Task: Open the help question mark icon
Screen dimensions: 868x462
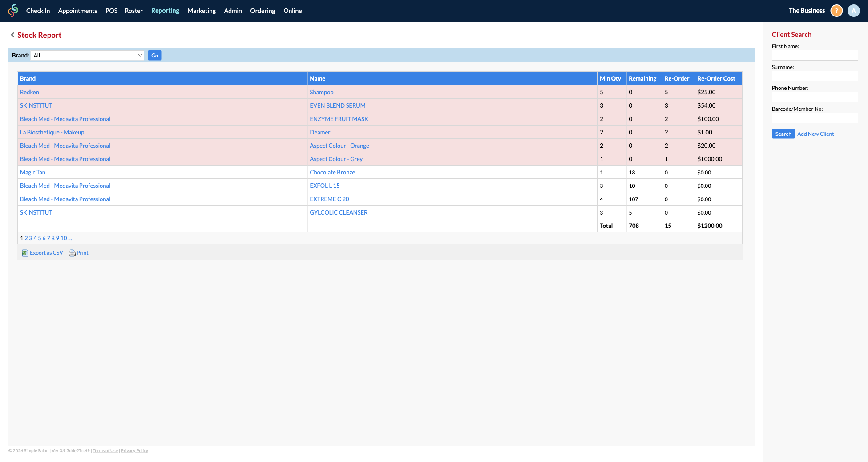Action: tap(836, 11)
